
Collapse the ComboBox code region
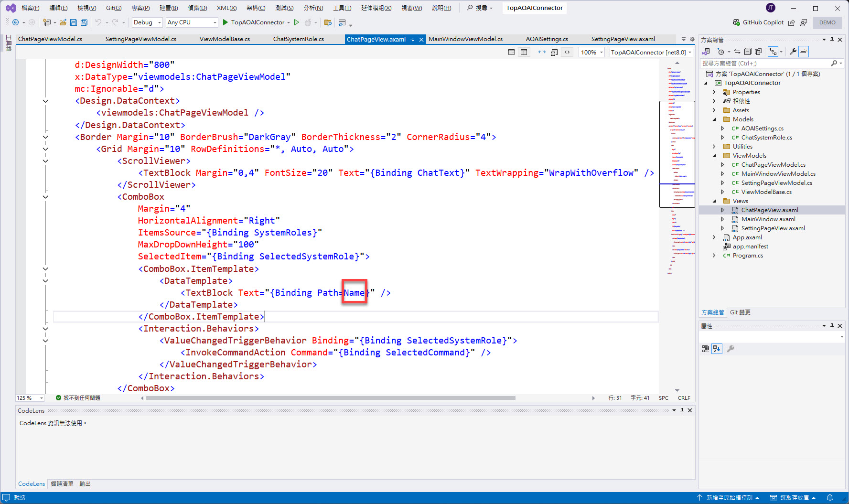pos(45,197)
